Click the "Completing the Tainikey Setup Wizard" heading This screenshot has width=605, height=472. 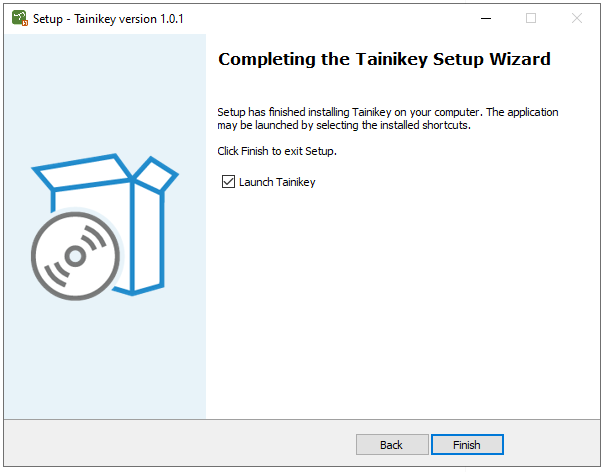tap(384, 59)
